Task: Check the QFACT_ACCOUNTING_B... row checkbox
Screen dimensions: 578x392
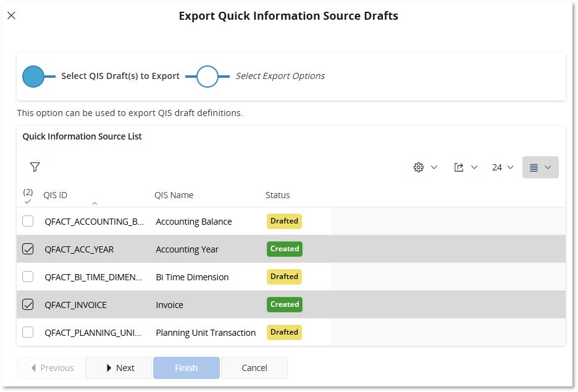Action: pyautogui.click(x=28, y=221)
